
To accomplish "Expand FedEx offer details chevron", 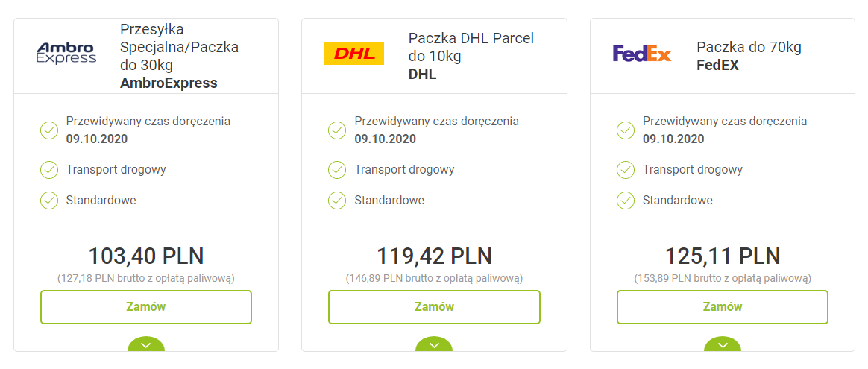I will (723, 344).
